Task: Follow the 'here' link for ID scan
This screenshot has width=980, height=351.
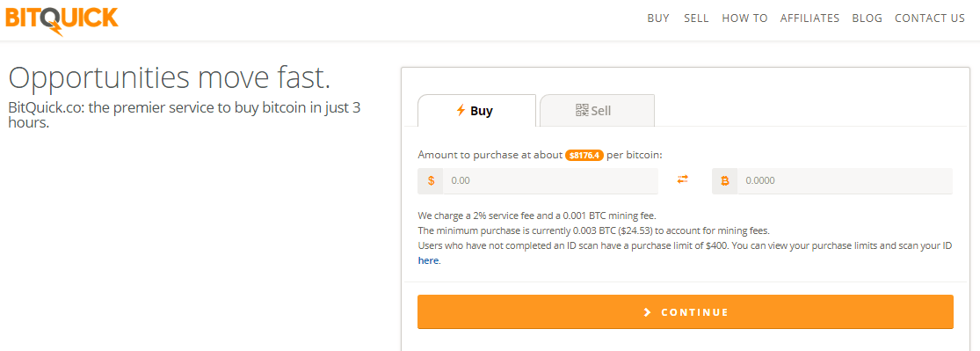Action: [x=428, y=260]
